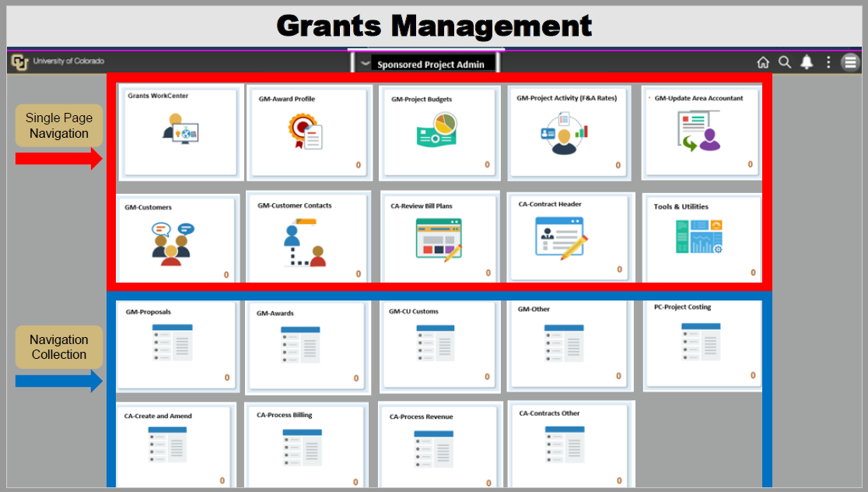
Task: View notifications via the bell icon
Action: pyautogui.click(x=807, y=62)
